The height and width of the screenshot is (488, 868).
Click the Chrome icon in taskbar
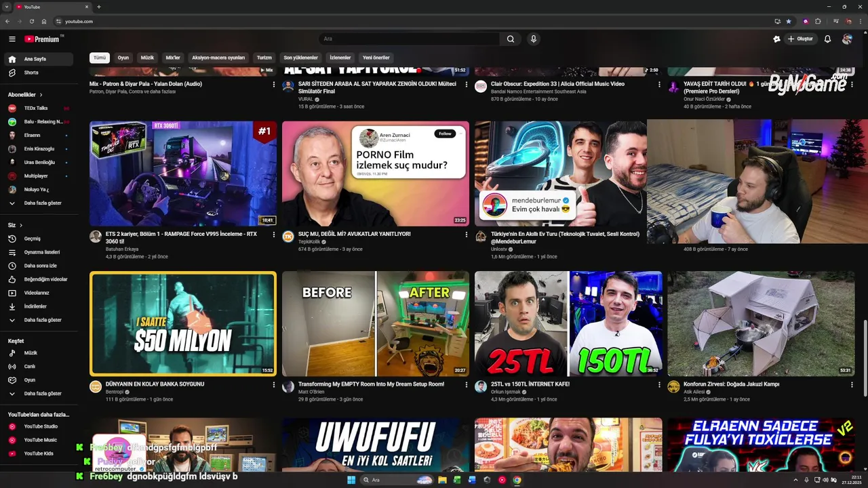pos(517,480)
